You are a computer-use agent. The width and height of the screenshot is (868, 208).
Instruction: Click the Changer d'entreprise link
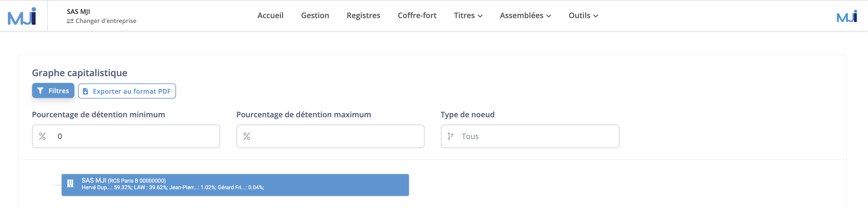click(106, 21)
